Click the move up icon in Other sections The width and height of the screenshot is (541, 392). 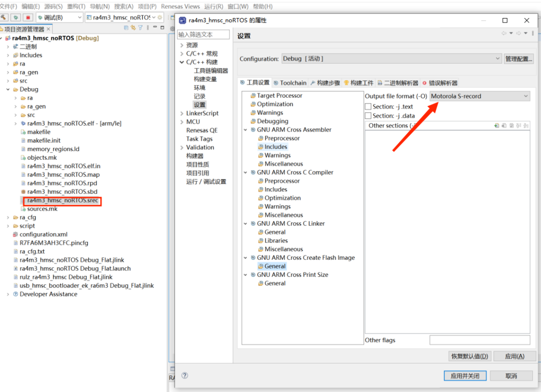pyautogui.click(x=518, y=126)
